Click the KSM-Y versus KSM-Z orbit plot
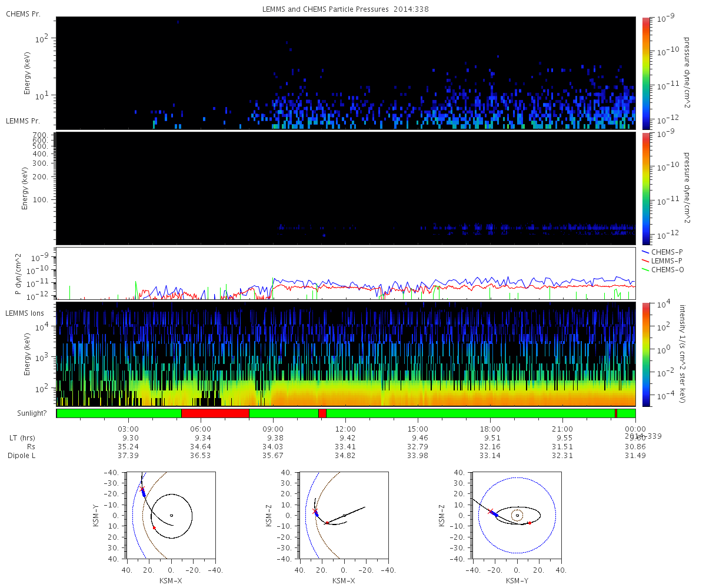Image resolution: width=706 pixels, height=588 pixels. (x=517, y=515)
